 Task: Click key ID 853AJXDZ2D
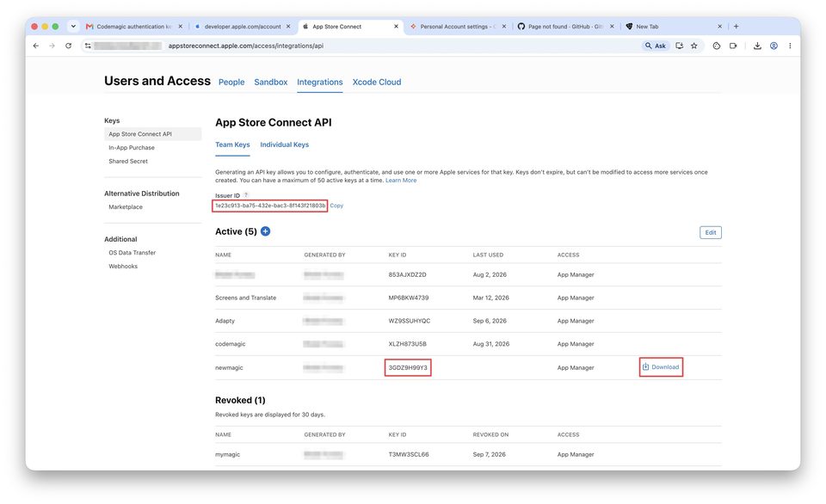click(x=407, y=275)
